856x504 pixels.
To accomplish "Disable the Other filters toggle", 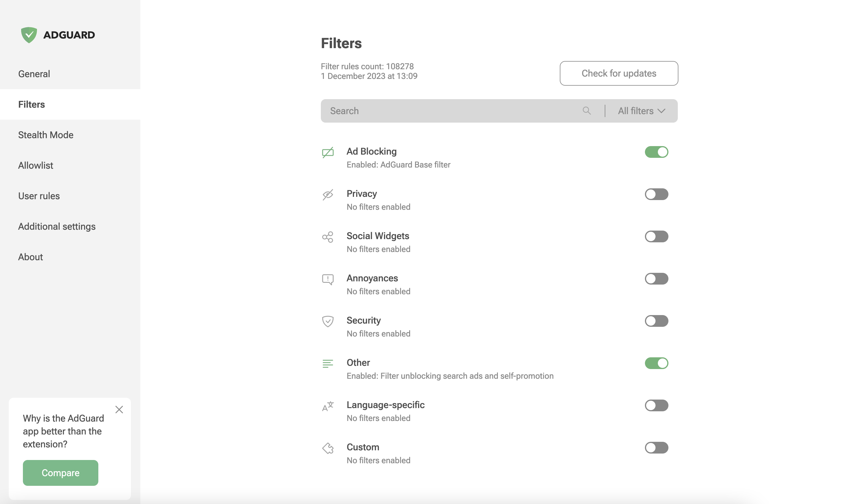I will point(656,362).
